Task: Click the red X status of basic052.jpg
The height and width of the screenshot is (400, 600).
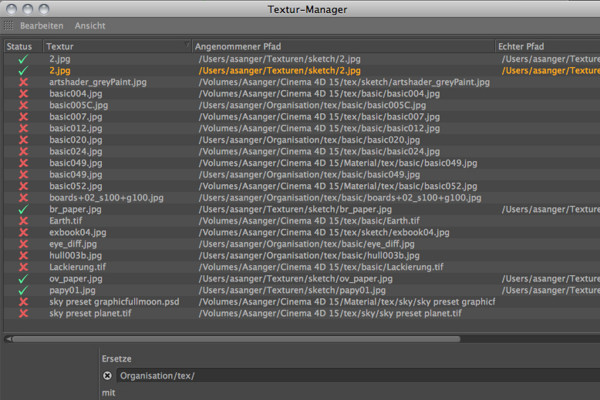Action: [23, 186]
